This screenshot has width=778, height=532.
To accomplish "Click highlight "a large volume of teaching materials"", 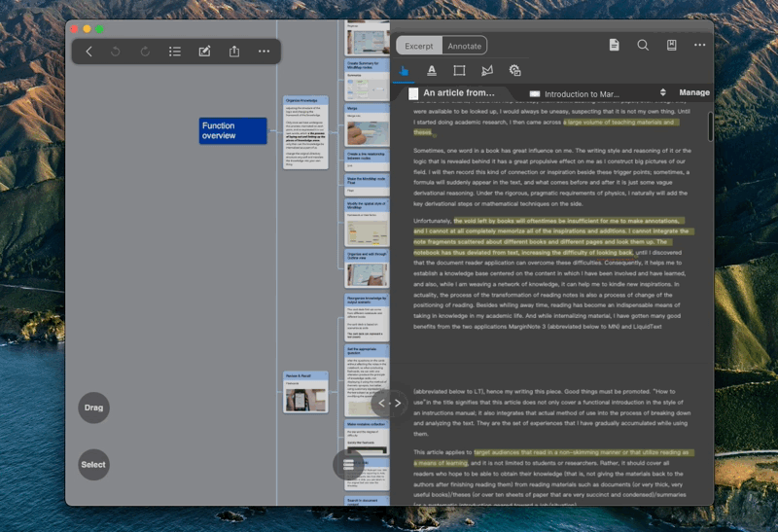I will [x=620, y=123].
